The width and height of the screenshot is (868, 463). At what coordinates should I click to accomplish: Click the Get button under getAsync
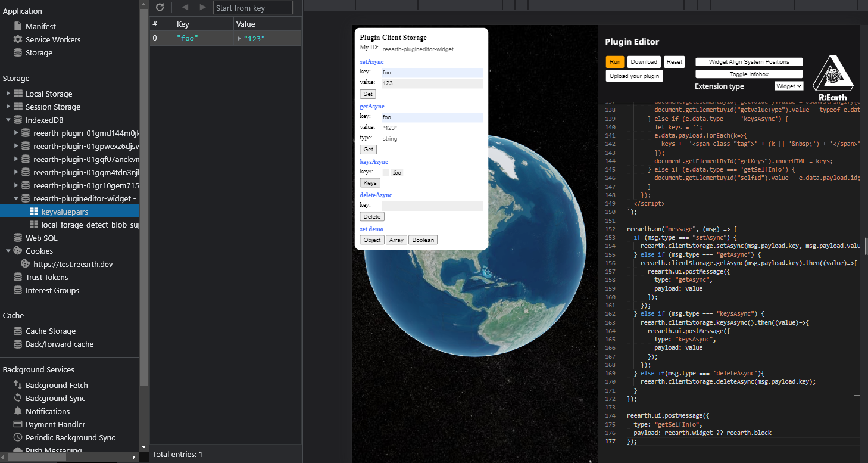tap(368, 150)
